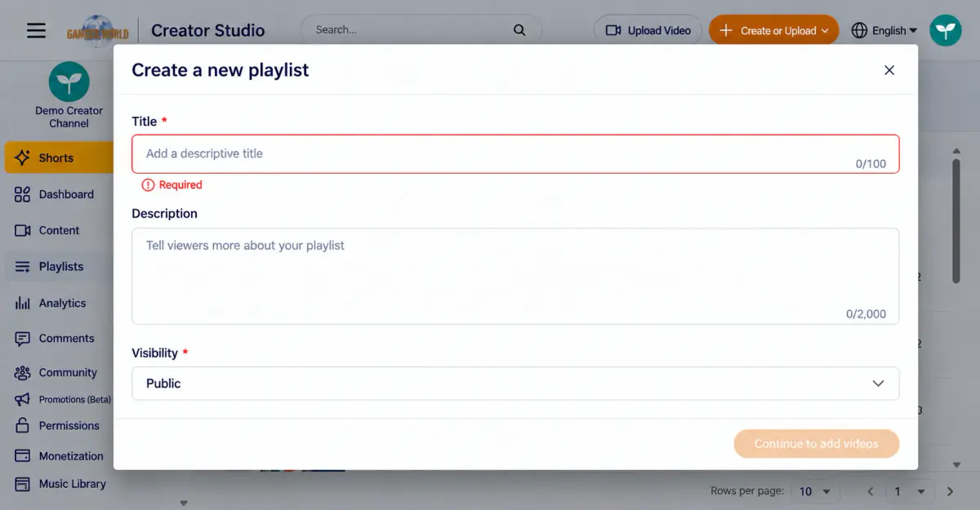Click the Dashboard grid icon
The height and width of the screenshot is (510, 980).
[23, 194]
